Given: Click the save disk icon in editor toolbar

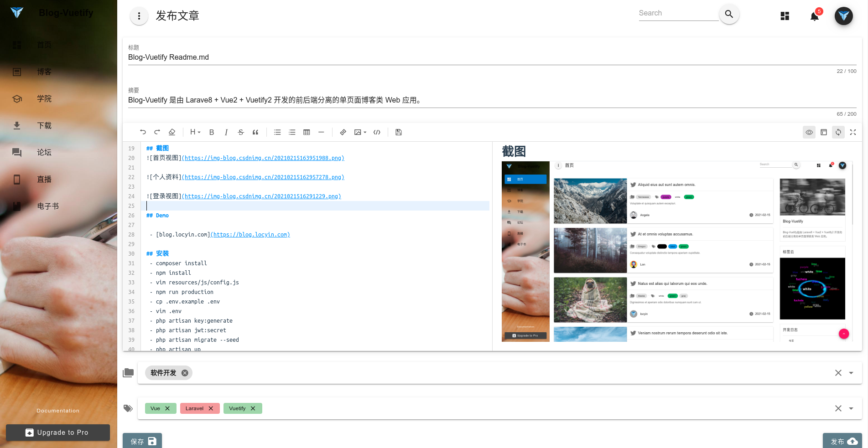Looking at the screenshot, I should 399,132.
